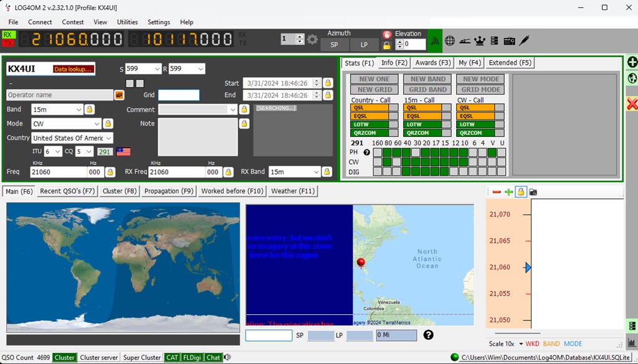Click the question mark icon beside PH
Viewport: 638px width, 364px height.
click(366, 152)
